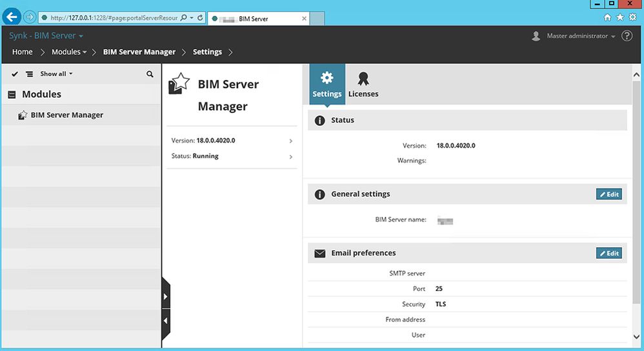
Task: Edit the Email preferences
Action: point(609,254)
